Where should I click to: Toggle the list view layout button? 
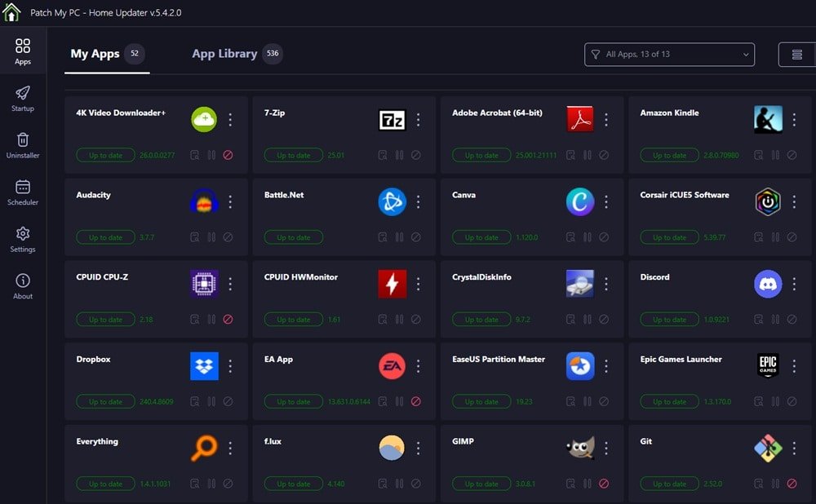796,54
